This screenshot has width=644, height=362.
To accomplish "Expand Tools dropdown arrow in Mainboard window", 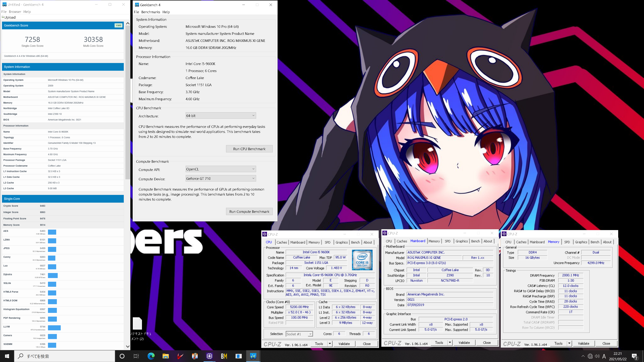I will pos(450,343).
